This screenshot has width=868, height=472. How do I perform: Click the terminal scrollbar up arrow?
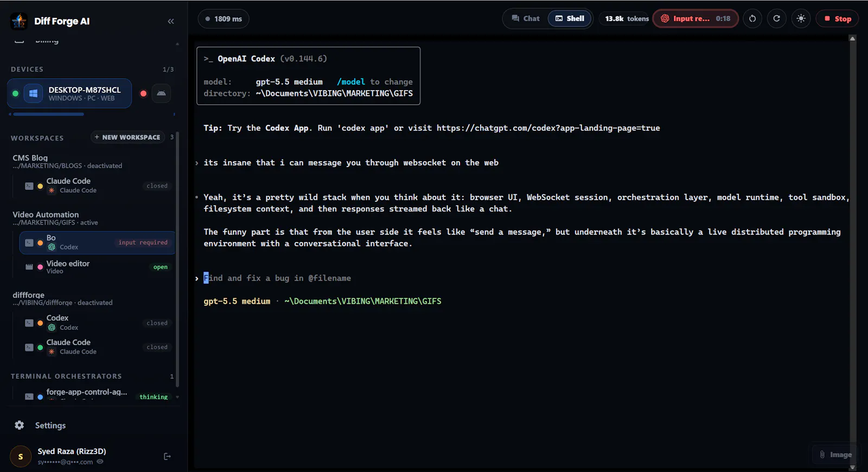tap(852, 39)
